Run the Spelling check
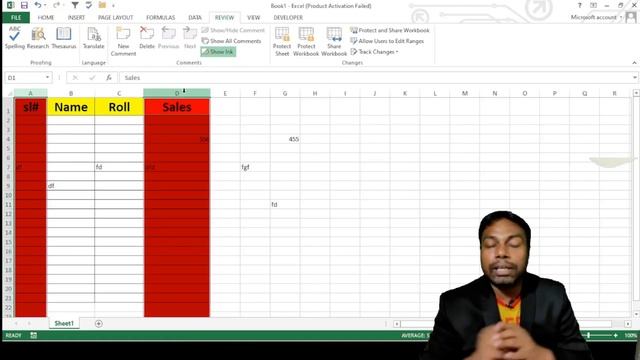 pos(15,38)
